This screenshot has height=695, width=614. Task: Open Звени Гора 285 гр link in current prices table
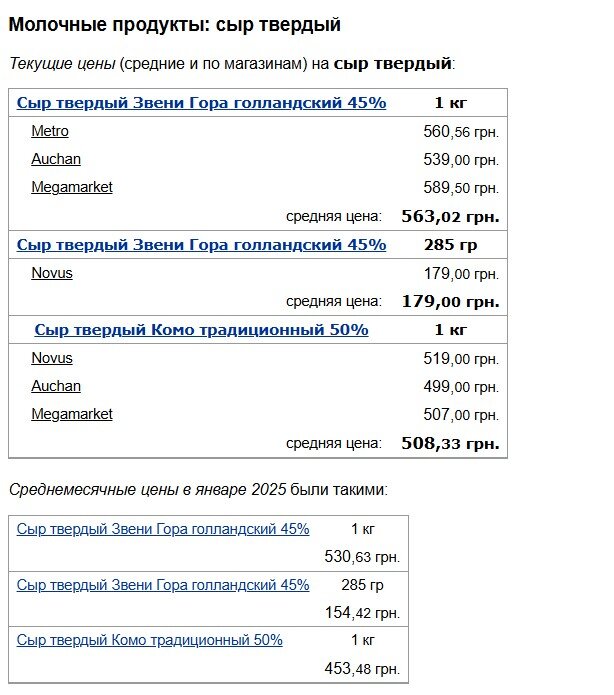201,245
